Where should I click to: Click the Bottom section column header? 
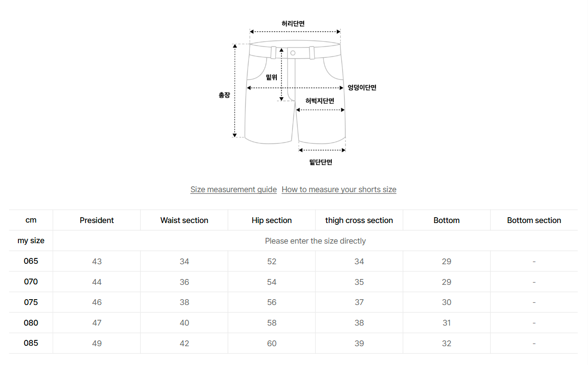(534, 220)
